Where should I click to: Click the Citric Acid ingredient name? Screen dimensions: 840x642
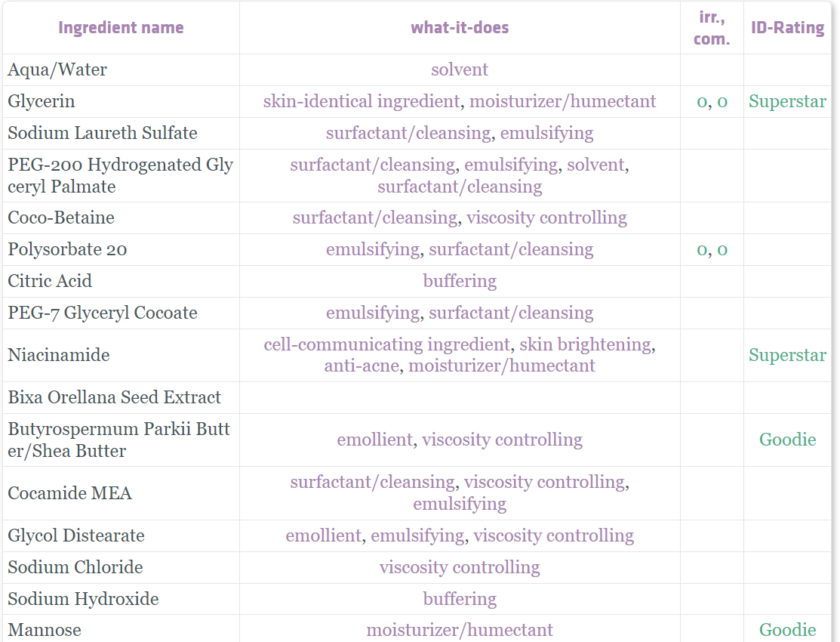click(50, 281)
